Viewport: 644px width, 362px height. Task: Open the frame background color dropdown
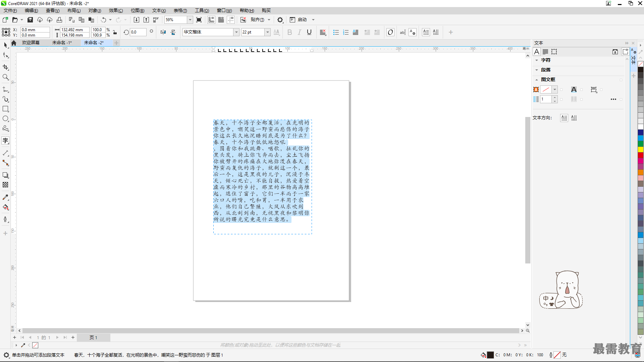555,89
